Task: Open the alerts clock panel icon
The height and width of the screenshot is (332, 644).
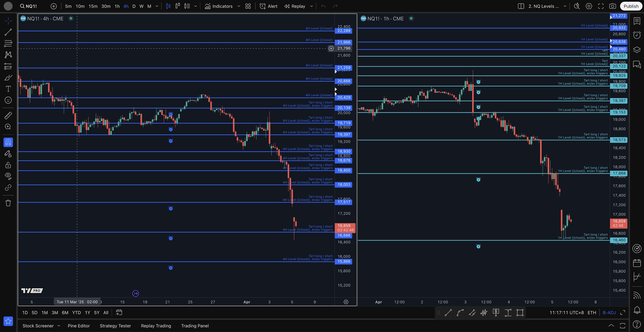Action: point(637,35)
